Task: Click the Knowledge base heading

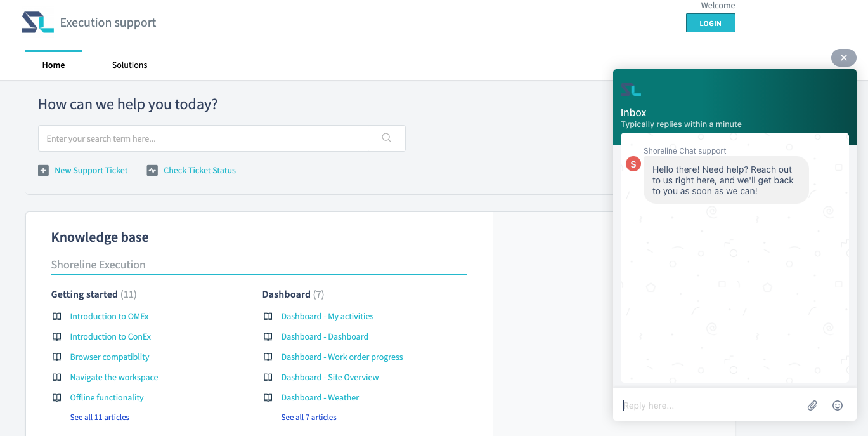Action: (x=100, y=237)
